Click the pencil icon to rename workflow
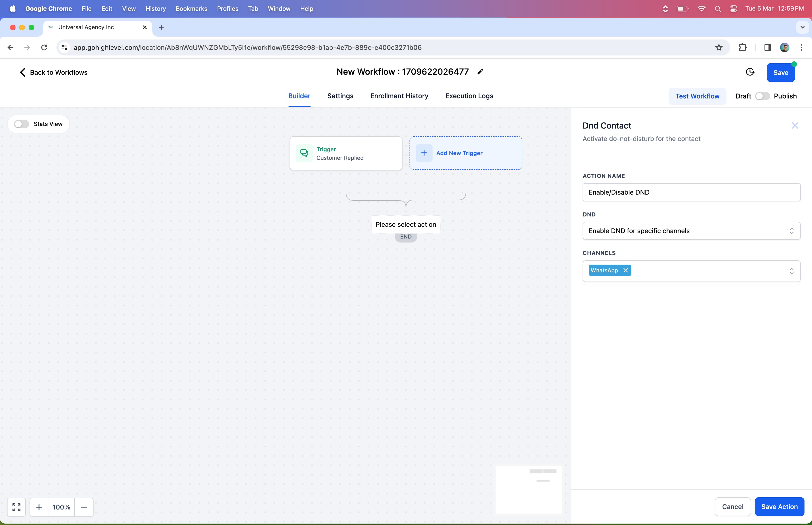 point(480,72)
